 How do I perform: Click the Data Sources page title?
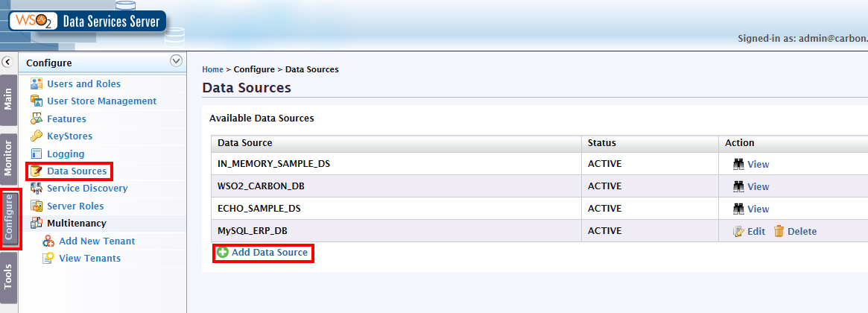[x=247, y=87]
